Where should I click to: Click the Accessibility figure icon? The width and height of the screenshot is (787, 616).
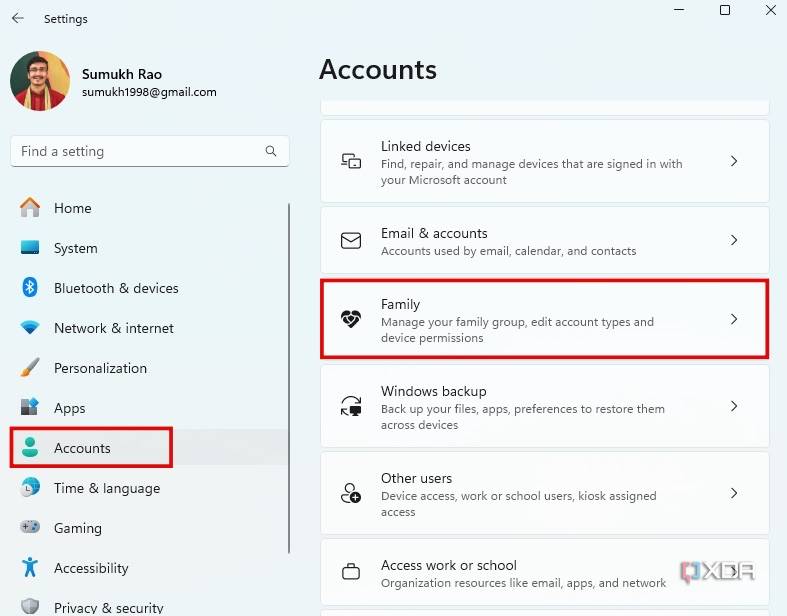point(30,568)
